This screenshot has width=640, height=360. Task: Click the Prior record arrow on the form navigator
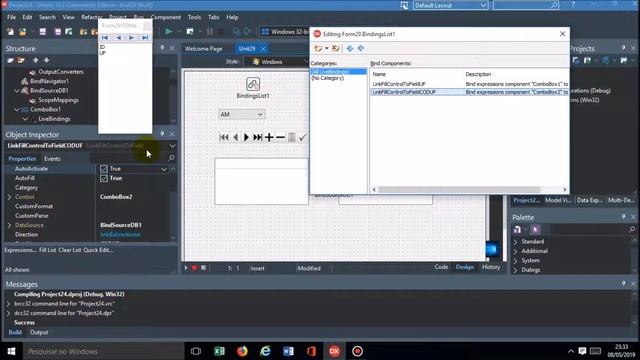(236, 138)
